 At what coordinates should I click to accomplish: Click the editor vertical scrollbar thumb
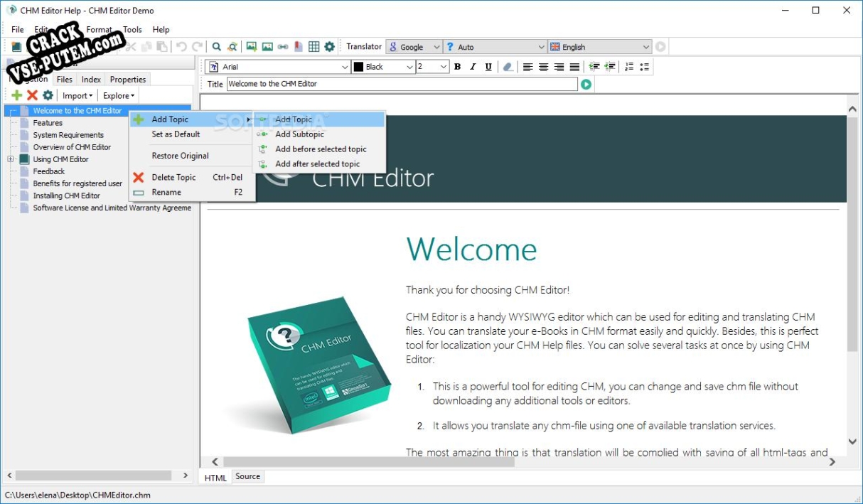(x=853, y=235)
